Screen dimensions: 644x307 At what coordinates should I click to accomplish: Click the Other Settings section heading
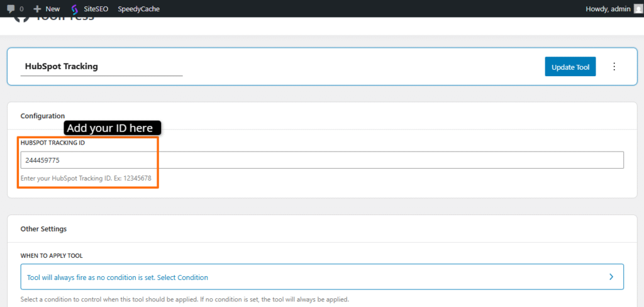[43, 229]
